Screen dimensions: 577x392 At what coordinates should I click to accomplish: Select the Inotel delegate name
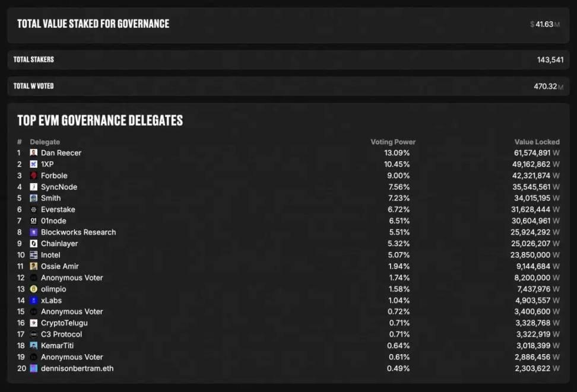click(x=50, y=255)
